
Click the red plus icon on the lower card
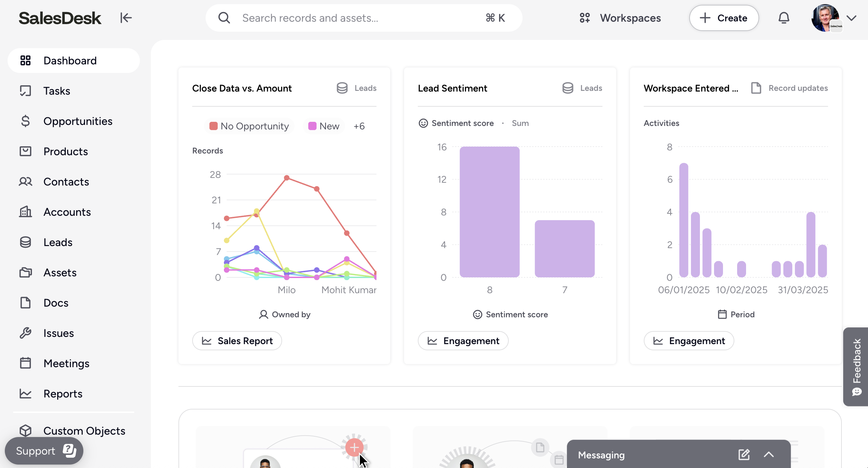pyautogui.click(x=354, y=447)
